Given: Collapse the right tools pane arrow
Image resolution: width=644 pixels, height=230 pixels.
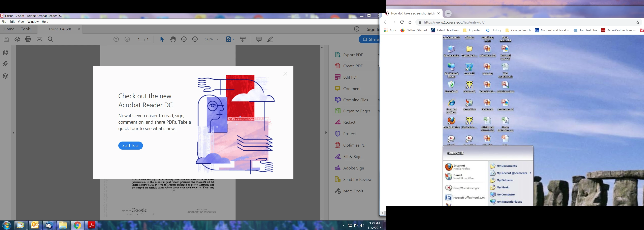Looking at the screenshot, I should click(326, 133).
